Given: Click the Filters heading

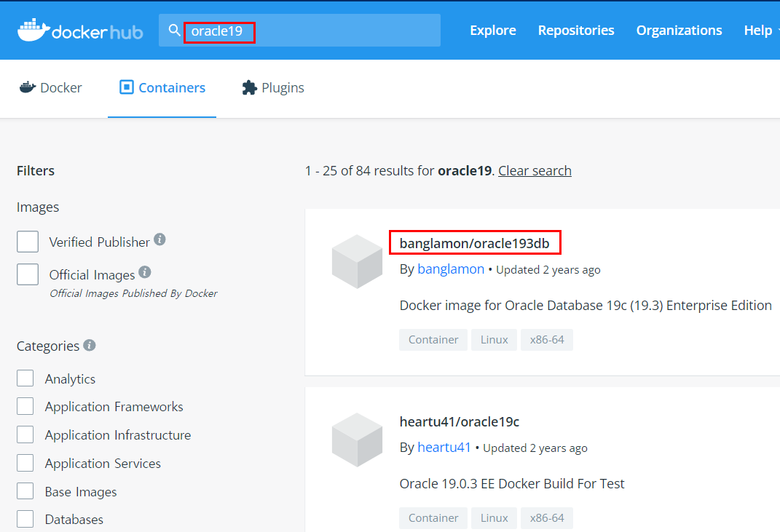Looking at the screenshot, I should [36, 170].
